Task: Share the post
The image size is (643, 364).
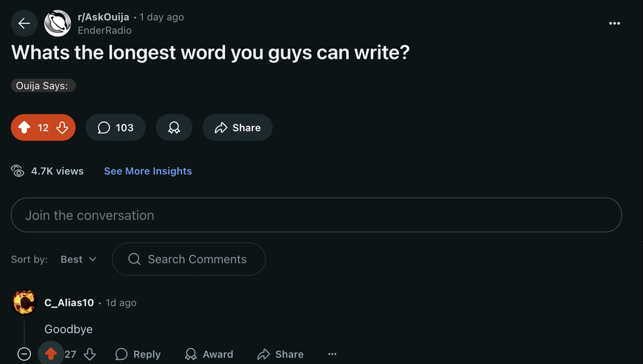Action: tap(238, 127)
